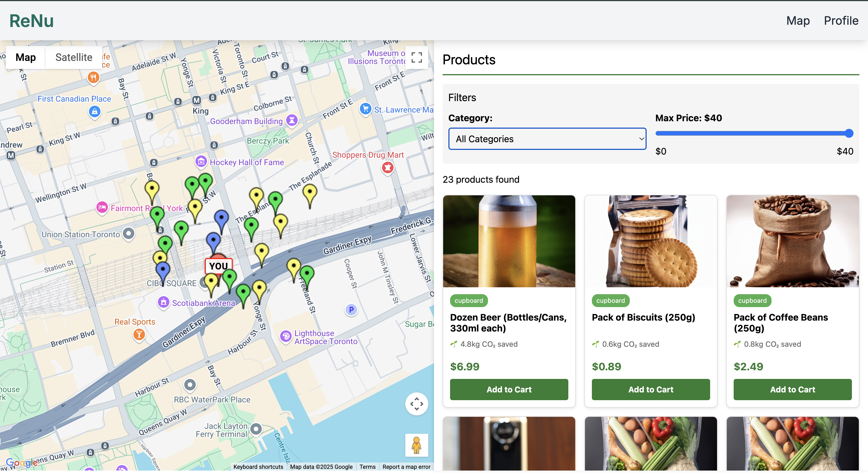The image size is (868, 474).
Task: Click the Max Price slider handle
Action: (x=849, y=134)
